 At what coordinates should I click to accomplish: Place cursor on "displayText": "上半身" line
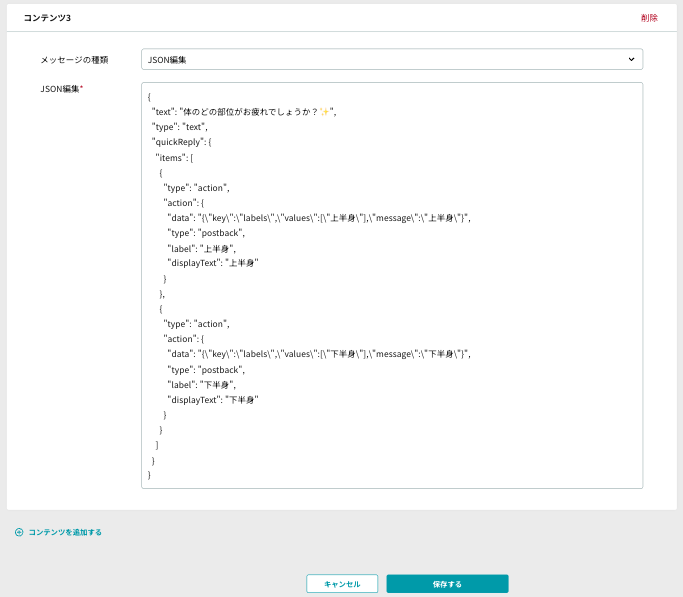[x=213, y=263]
